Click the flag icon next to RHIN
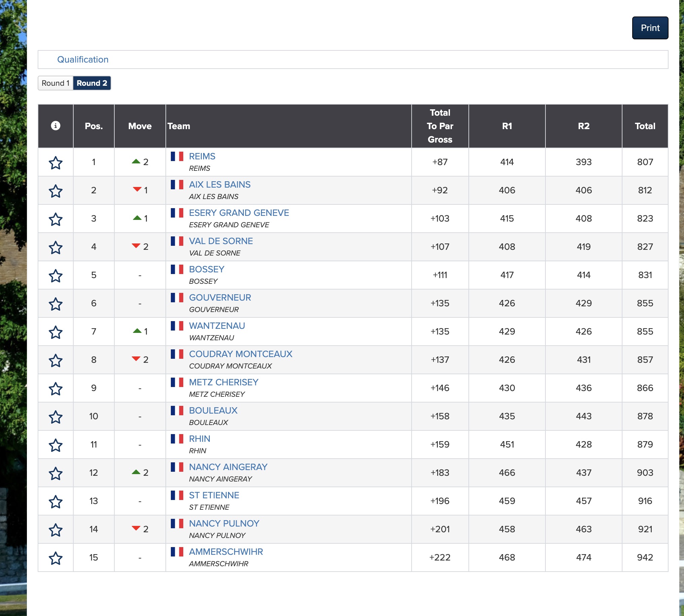The height and width of the screenshot is (616, 684). click(x=177, y=439)
